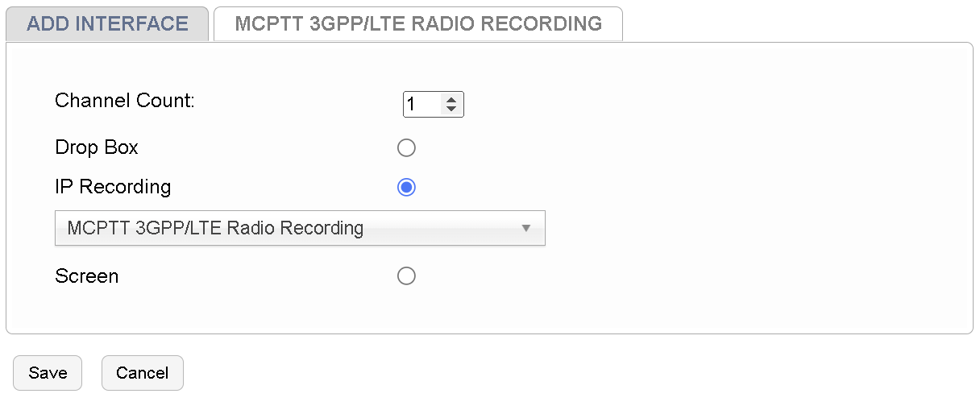
Task: Switch to the ADD INTERFACE tab
Action: [x=107, y=24]
